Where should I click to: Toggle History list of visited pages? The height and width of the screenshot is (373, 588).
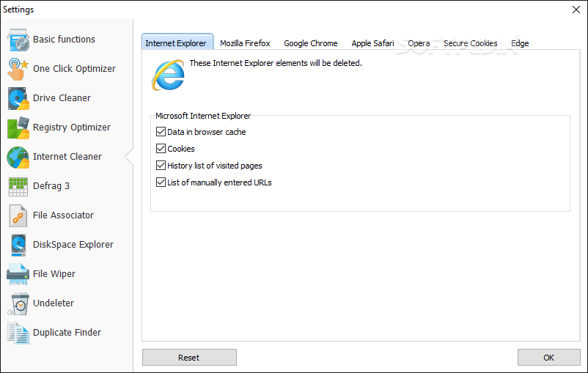161,166
